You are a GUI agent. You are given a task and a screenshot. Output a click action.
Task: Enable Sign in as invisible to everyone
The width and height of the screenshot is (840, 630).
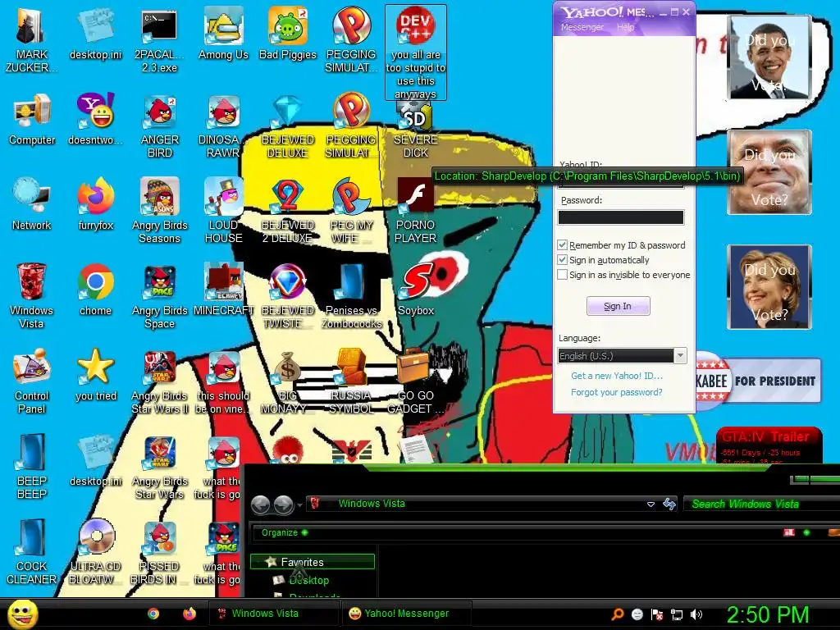tap(562, 275)
